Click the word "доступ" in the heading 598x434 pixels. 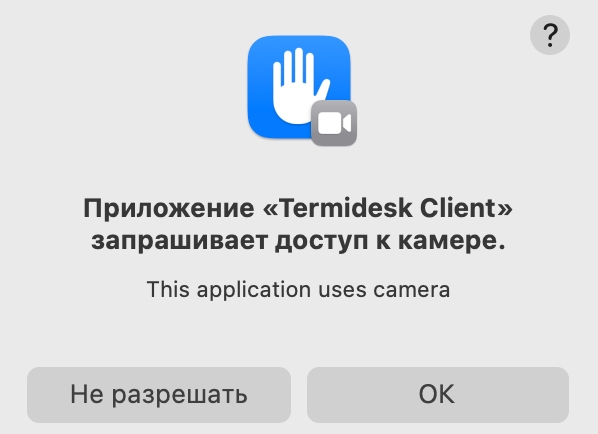pyautogui.click(x=322, y=243)
